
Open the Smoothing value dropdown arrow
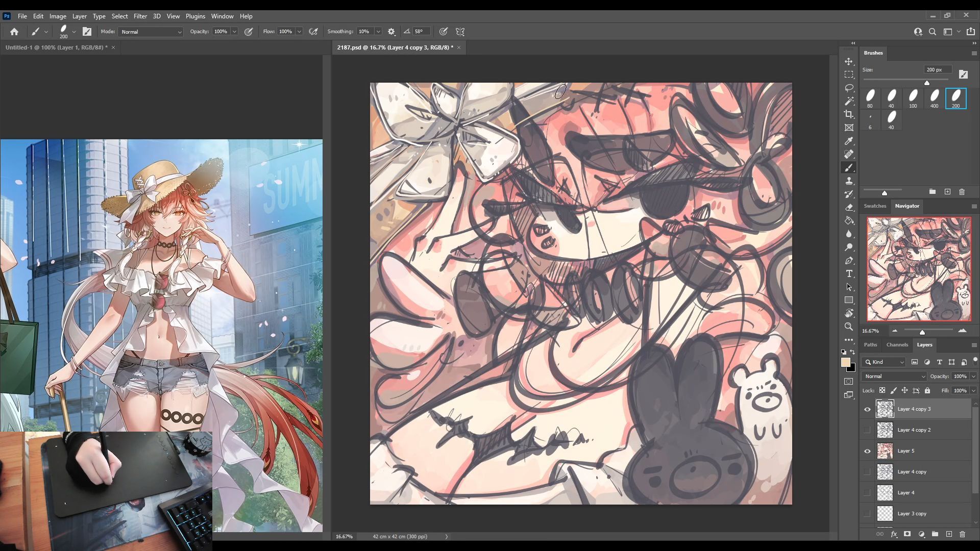378,32
